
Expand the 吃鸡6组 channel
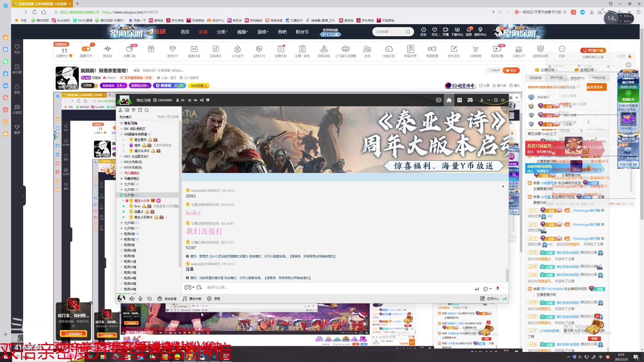(x=122, y=234)
